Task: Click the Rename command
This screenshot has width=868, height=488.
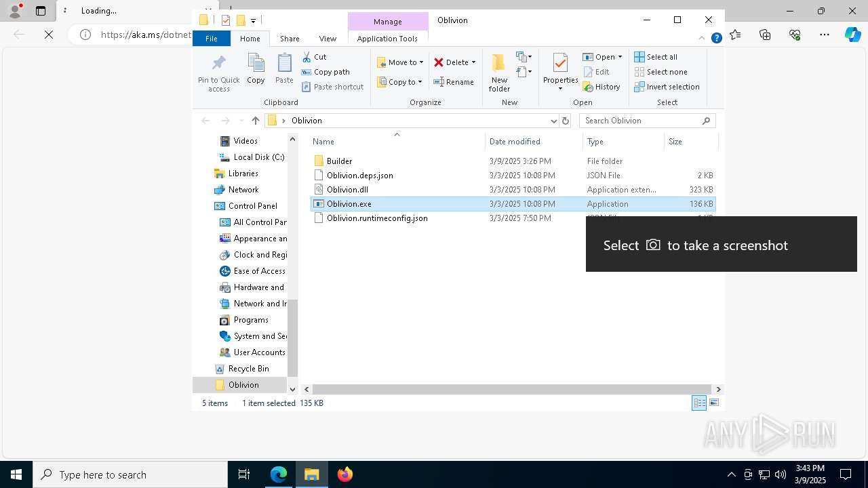Action: point(454,82)
